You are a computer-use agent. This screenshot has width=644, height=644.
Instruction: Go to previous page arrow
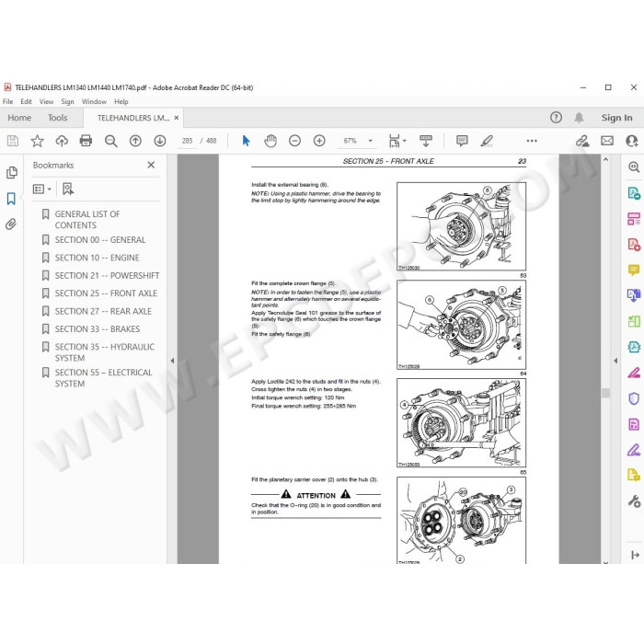click(135, 141)
